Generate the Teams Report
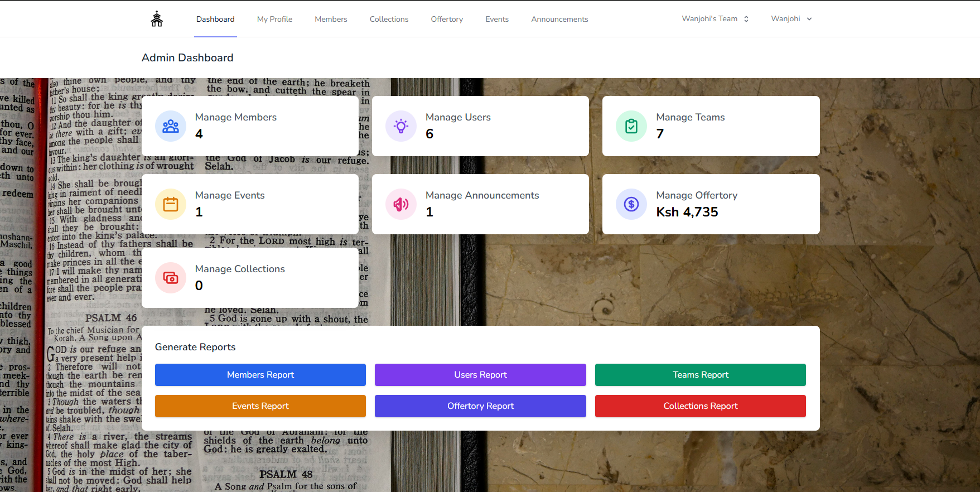980x492 pixels. coord(701,375)
